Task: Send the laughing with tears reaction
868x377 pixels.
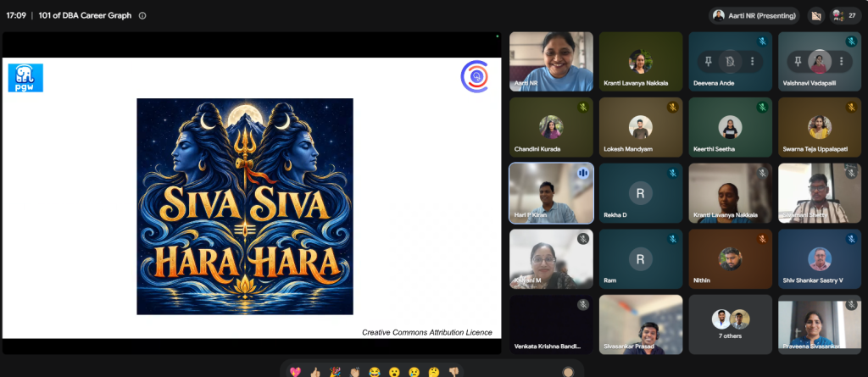Action: (375, 372)
